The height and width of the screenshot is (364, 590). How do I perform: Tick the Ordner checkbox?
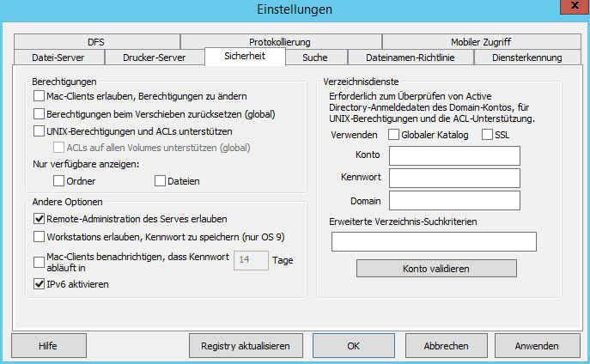tap(58, 181)
